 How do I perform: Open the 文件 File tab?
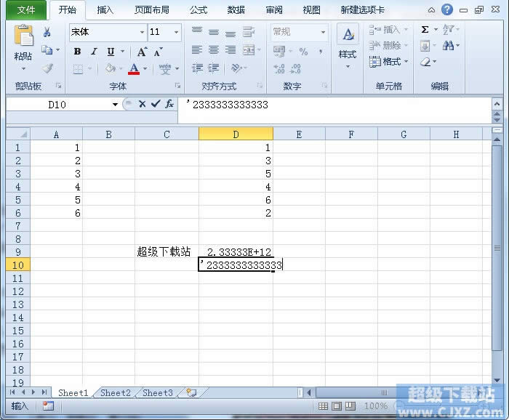coord(26,9)
